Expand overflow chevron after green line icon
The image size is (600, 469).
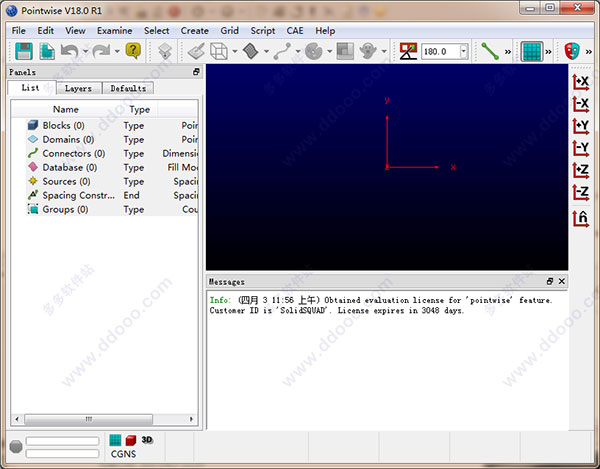pos(508,52)
